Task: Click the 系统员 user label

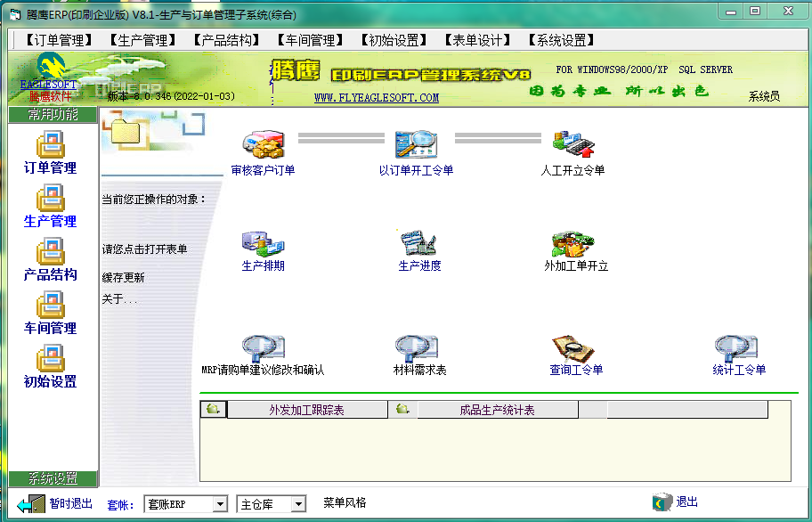Action: [x=764, y=96]
